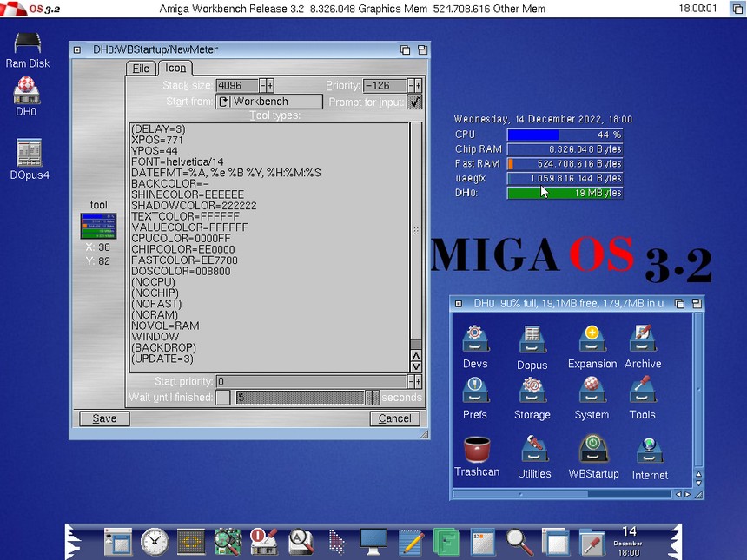Viewport: 747px width, 560px height.
Task: Increase Start priority with plus button
Action: (x=418, y=381)
